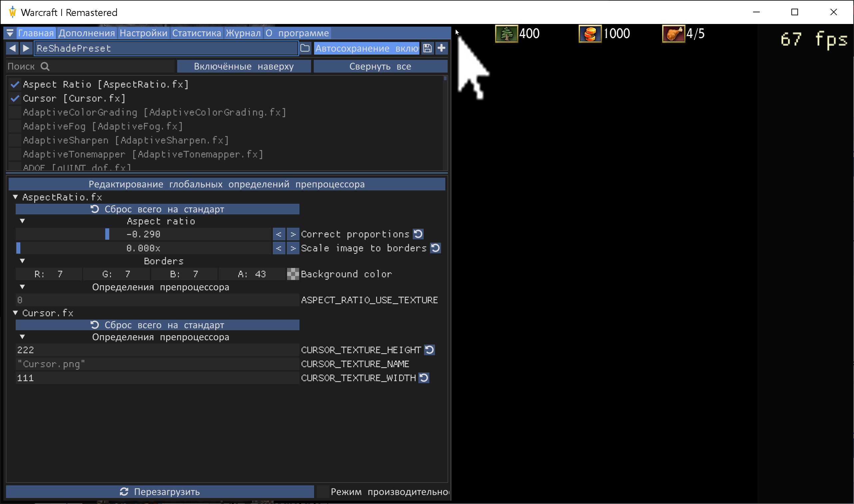Viewport: 854px width, 504px height.
Task: Click the save preset floppy icon
Action: point(427,48)
